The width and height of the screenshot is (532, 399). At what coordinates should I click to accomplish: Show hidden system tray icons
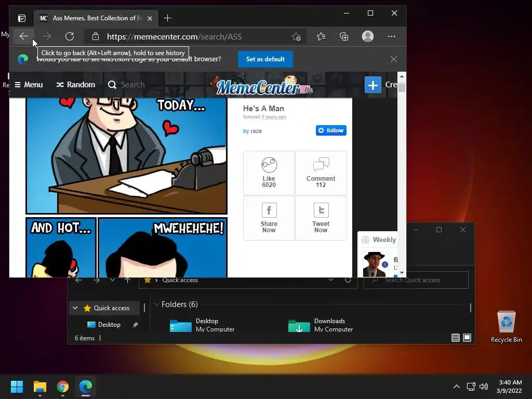(457, 387)
